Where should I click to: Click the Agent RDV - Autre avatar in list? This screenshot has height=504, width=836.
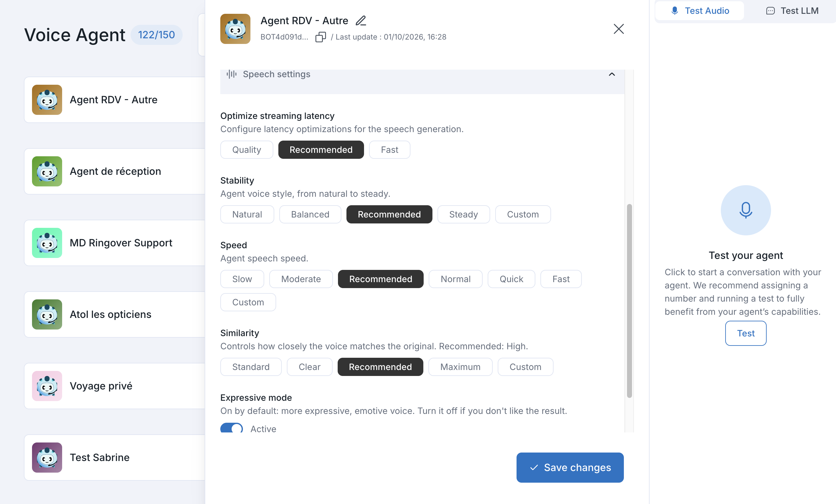pos(47,100)
